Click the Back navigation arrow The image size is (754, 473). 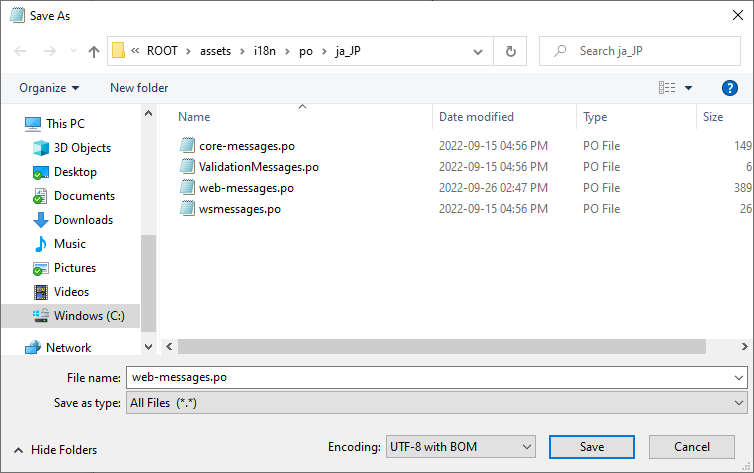[21, 51]
